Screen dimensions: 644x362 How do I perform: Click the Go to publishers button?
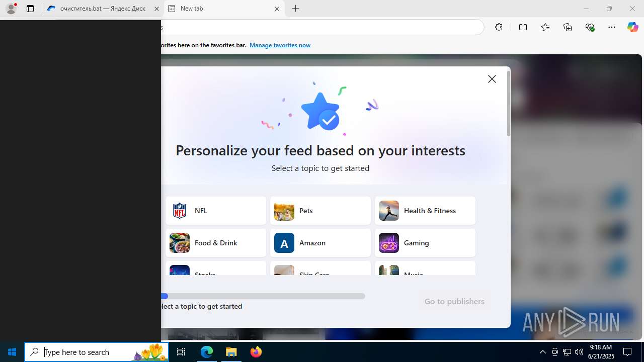click(x=454, y=301)
